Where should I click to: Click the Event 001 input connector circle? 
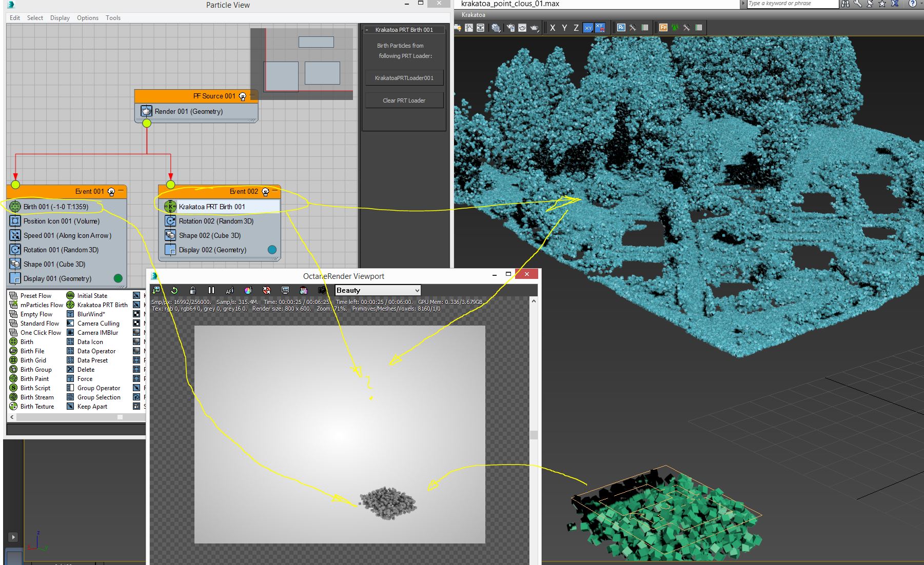coord(15,185)
